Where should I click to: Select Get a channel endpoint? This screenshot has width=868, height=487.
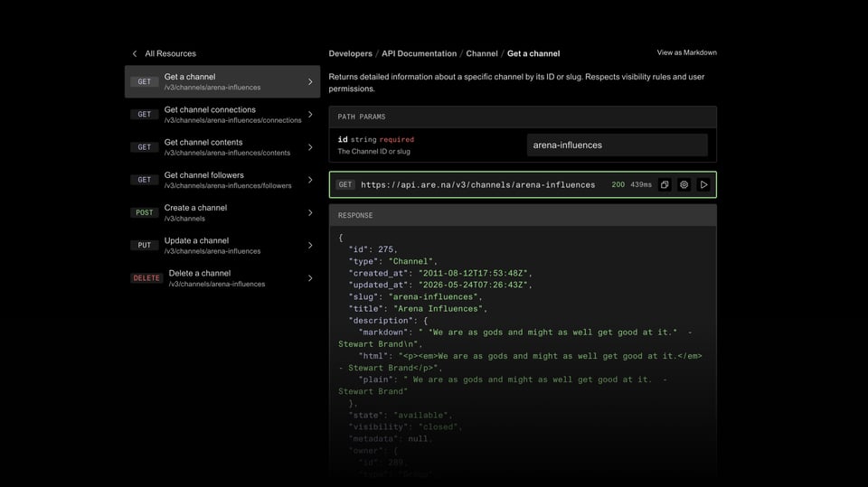(x=222, y=82)
